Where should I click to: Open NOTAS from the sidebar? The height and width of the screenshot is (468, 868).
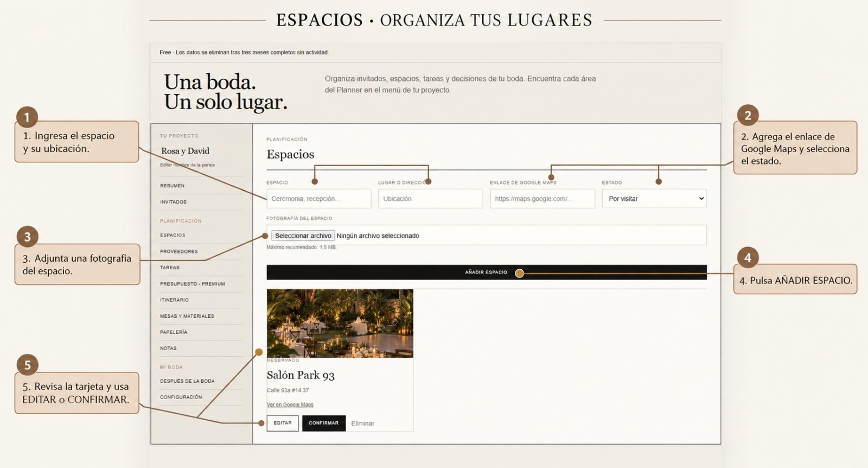[168, 349]
